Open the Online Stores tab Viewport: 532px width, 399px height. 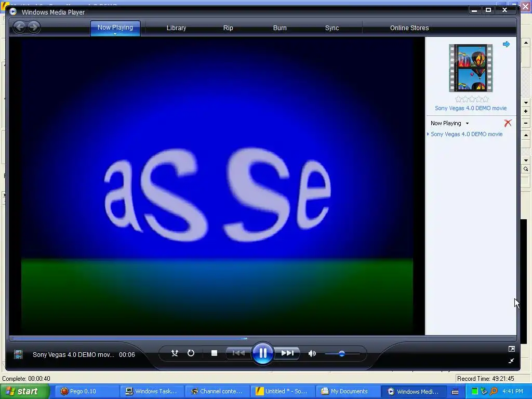[x=409, y=28]
